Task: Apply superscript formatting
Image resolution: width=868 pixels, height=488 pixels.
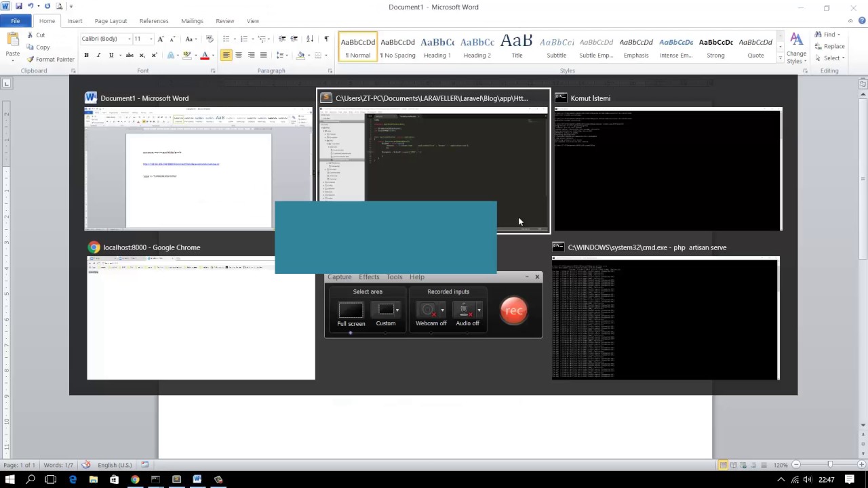Action: click(154, 55)
